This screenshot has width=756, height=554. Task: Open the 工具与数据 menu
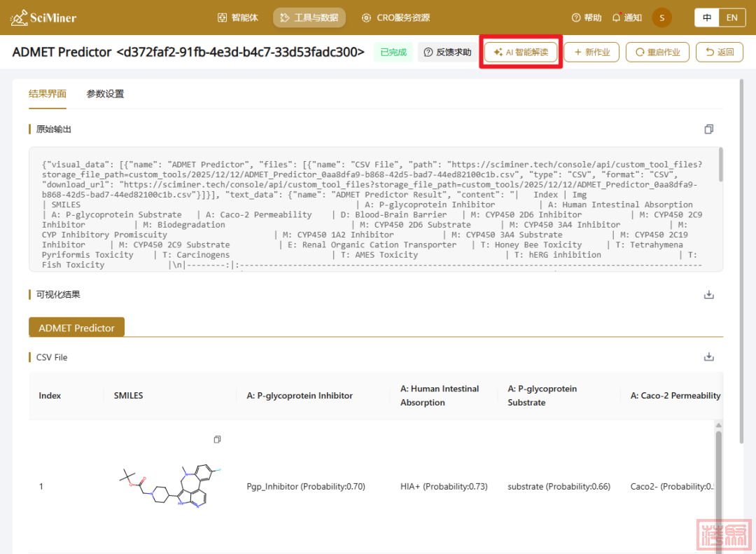click(309, 18)
